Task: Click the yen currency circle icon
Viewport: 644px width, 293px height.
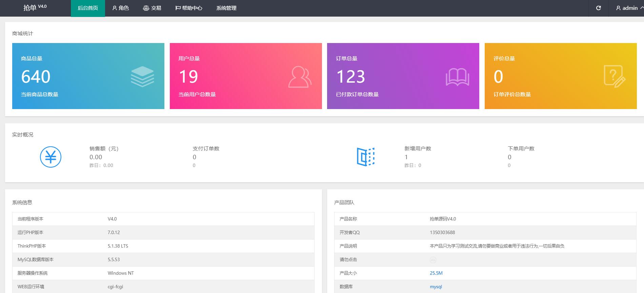Action: pyautogui.click(x=51, y=157)
